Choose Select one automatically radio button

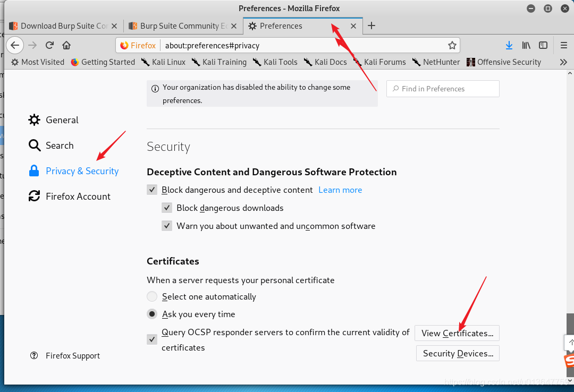(152, 296)
